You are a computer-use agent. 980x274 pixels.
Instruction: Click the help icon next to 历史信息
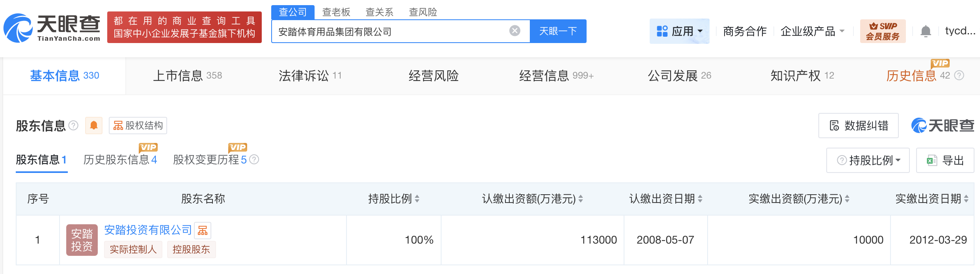959,75
